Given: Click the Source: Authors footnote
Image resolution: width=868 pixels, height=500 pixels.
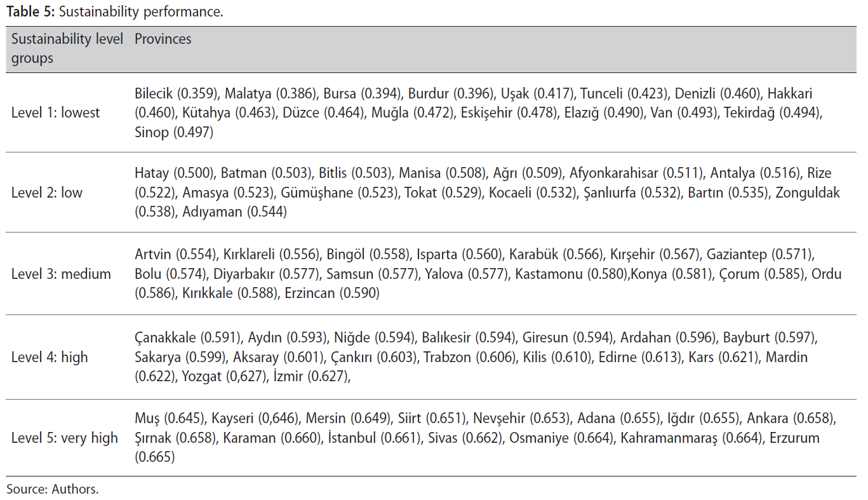Looking at the screenshot, I should coord(53,489).
